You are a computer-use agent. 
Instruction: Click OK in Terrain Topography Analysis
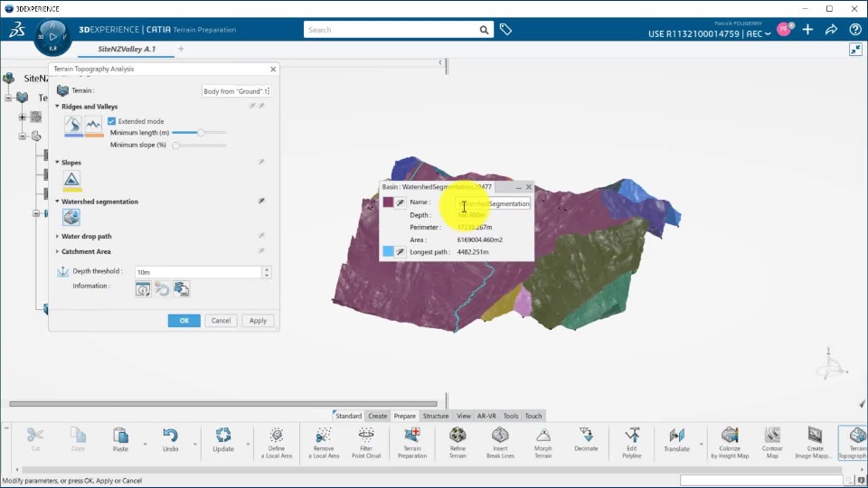pos(184,320)
